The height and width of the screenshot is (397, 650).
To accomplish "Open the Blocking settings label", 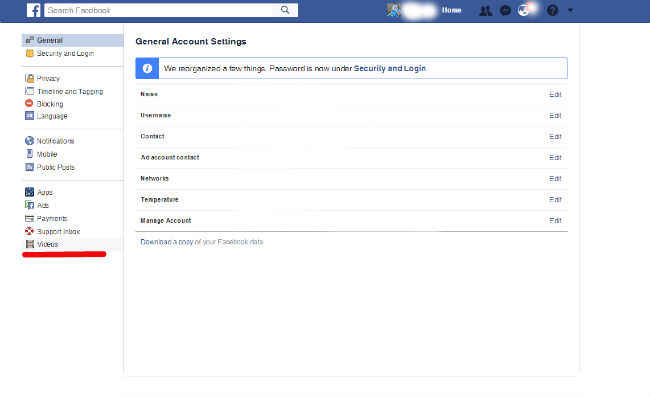I will point(50,104).
